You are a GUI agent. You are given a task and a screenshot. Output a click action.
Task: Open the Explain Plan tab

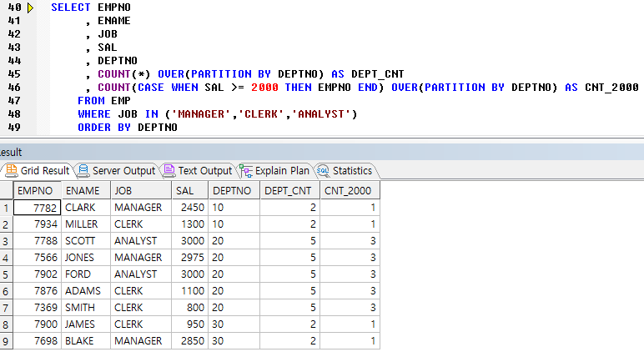click(274, 170)
